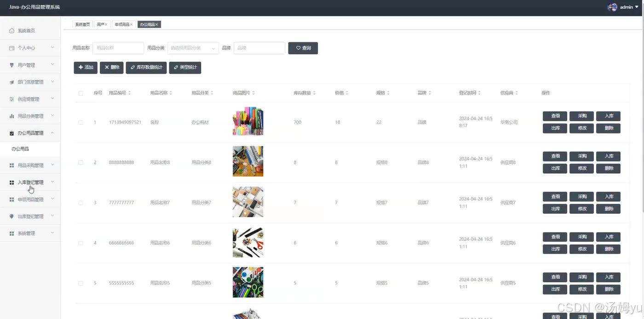Check the row checkbox for 用品名称6
Screen dimensions: 644x319
80,243
